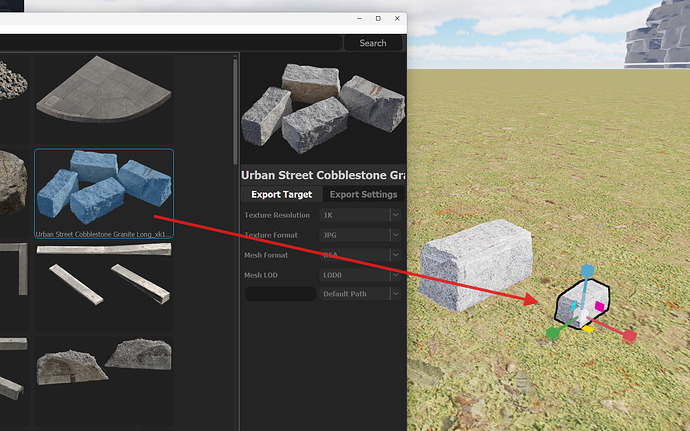Image resolution: width=690 pixels, height=431 pixels.
Task: Select the Urban Street Cobblestone Granite Long asset
Action: coord(104,194)
